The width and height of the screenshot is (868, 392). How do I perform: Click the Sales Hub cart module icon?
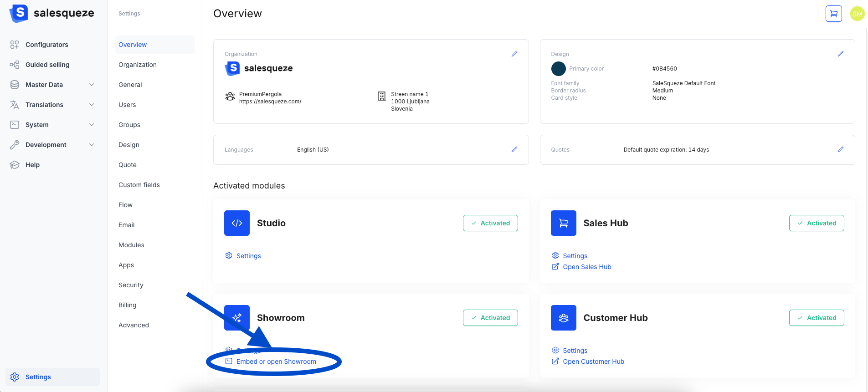(563, 223)
